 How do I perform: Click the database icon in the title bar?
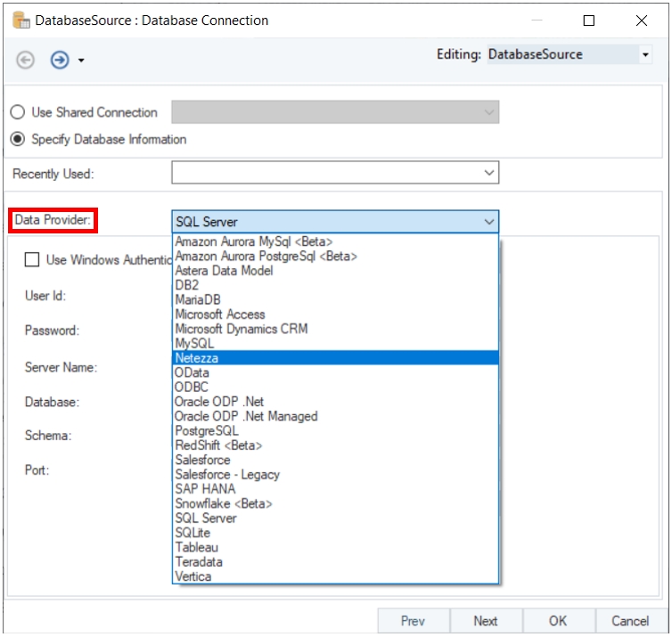pyautogui.click(x=19, y=20)
